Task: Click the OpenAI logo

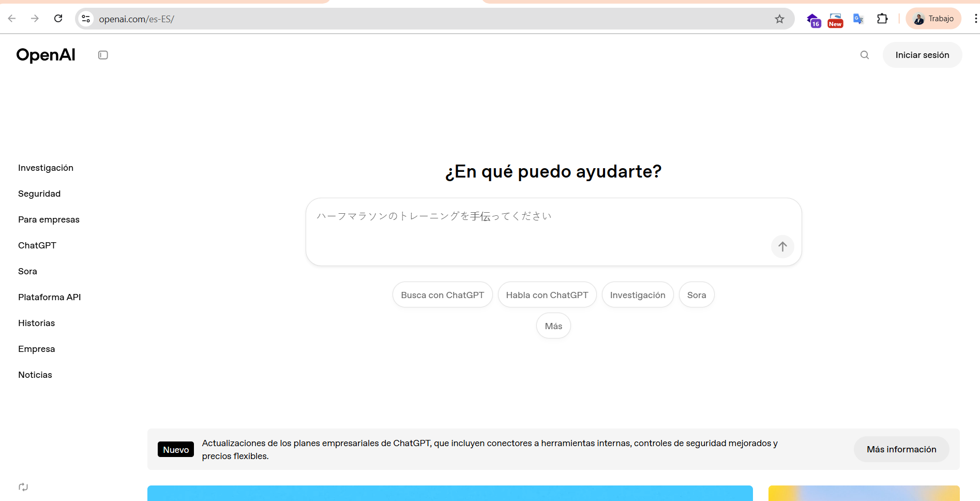Action: click(x=46, y=55)
